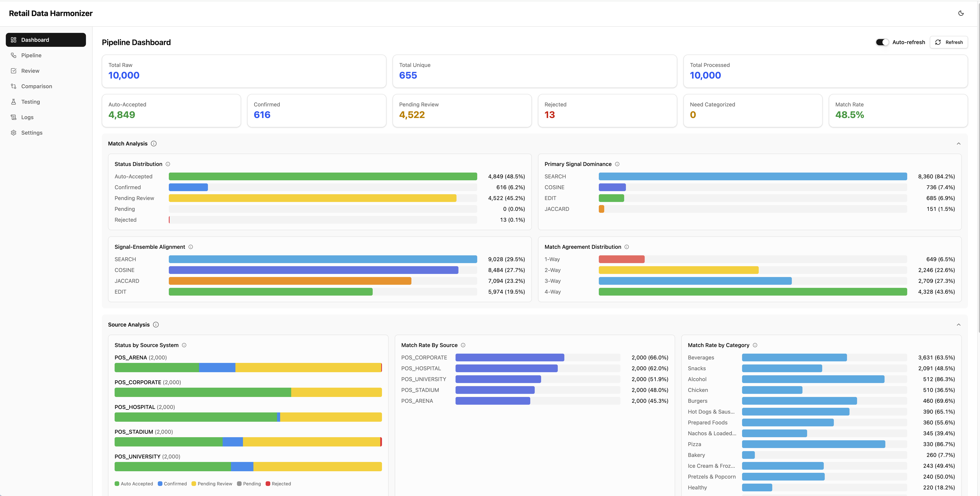Click the moon icon to switch theme

(x=961, y=13)
